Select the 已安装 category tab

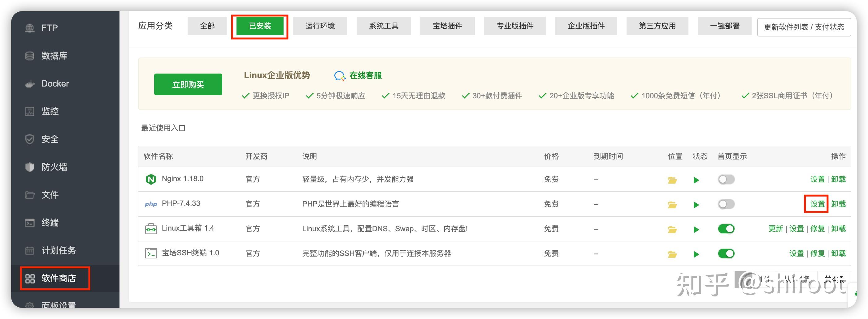pyautogui.click(x=259, y=26)
